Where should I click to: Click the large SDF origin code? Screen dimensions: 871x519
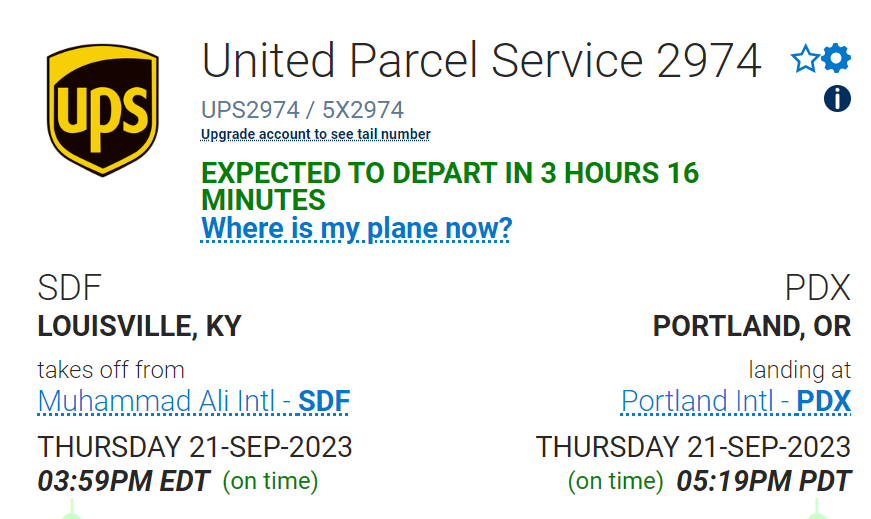pyautogui.click(x=70, y=289)
